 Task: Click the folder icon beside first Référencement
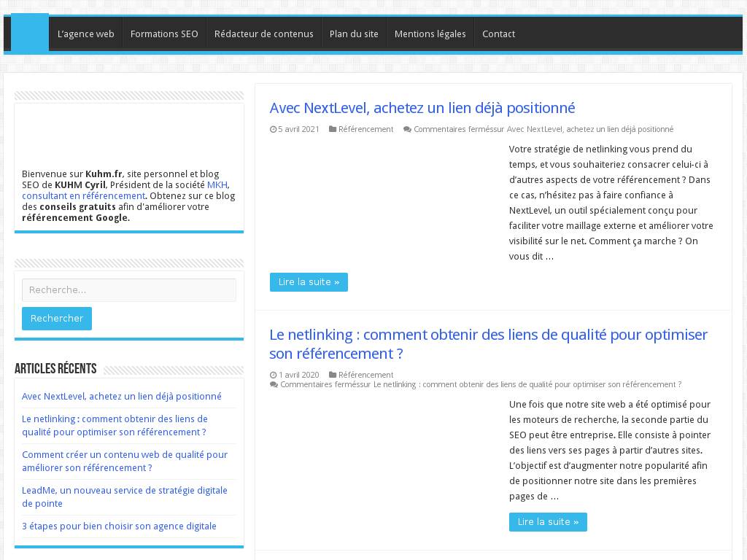[x=333, y=130]
